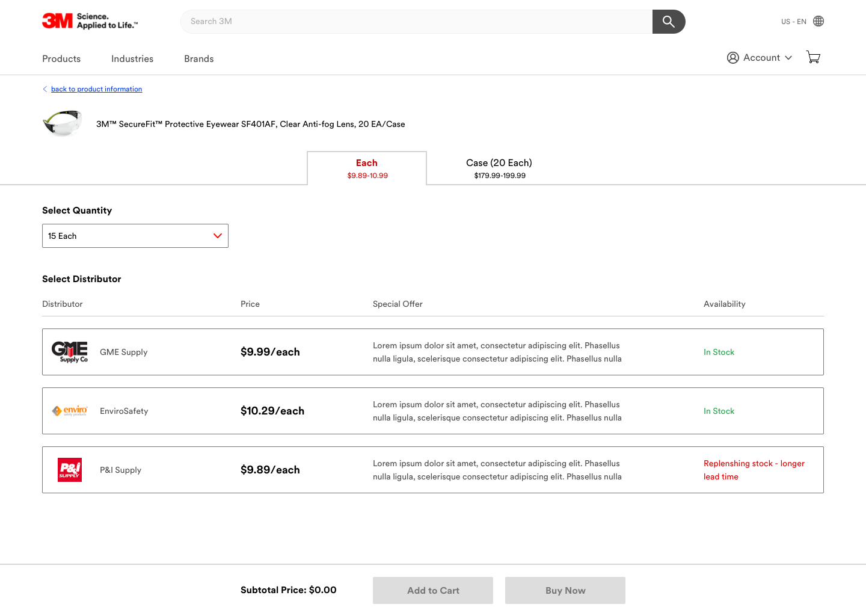Click the Subtotal Price: $0.00 text
This screenshot has height=616, width=866.
(289, 590)
